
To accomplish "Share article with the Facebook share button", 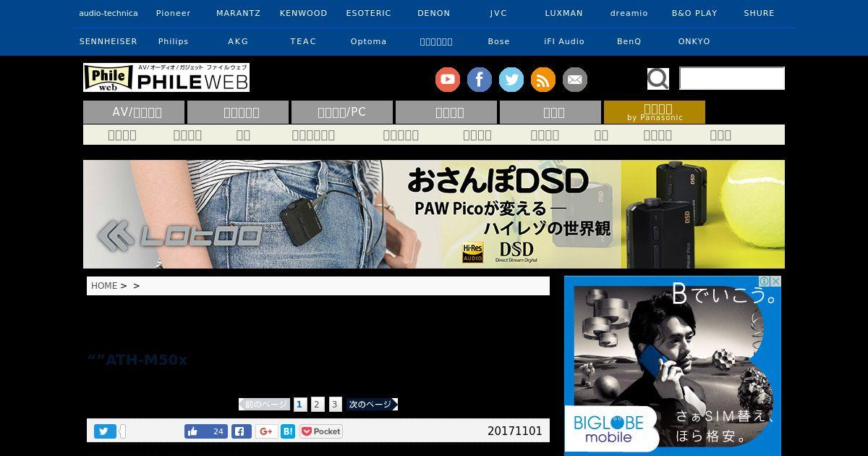I will click(x=242, y=431).
